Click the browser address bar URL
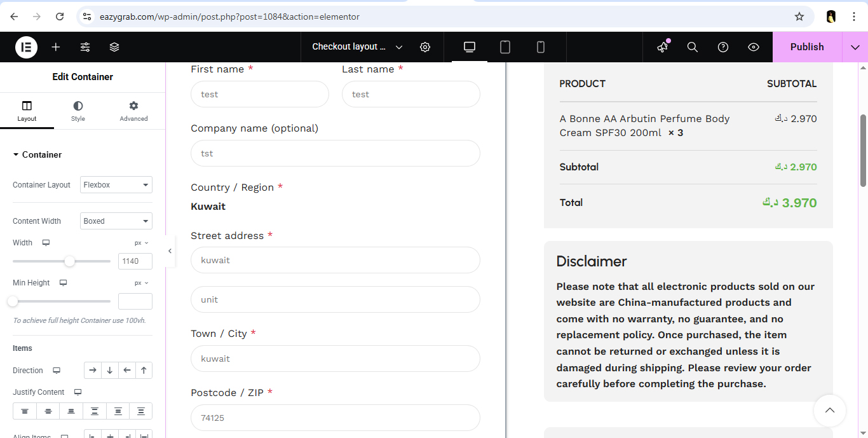 tap(229, 17)
